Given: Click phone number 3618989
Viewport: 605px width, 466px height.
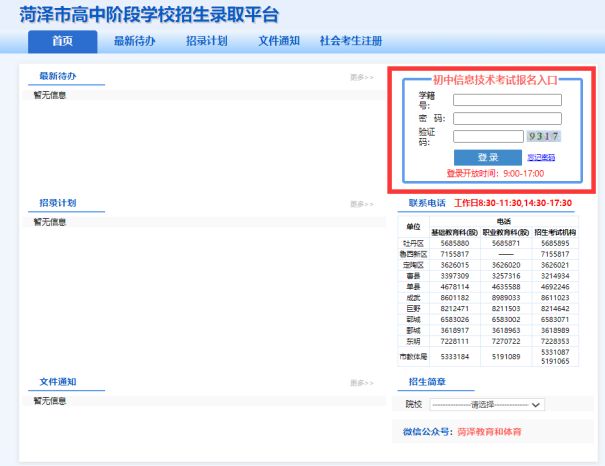Looking at the screenshot, I should click(555, 331).
